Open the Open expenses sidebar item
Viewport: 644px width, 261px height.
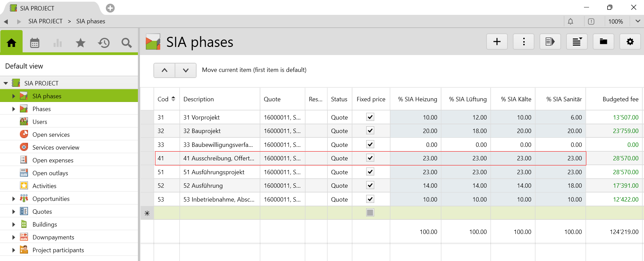click(x=53, y=160)
